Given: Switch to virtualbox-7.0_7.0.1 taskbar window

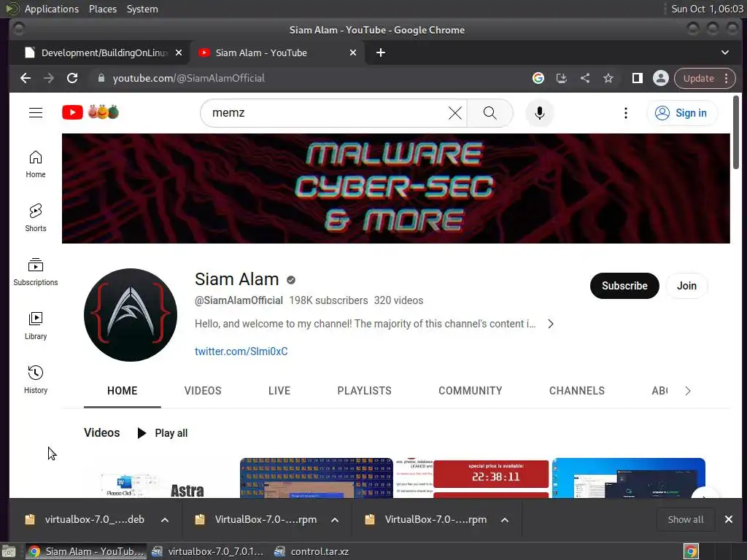Looking at the screenshot, I should pyautogui.click(x=208, y=551).
